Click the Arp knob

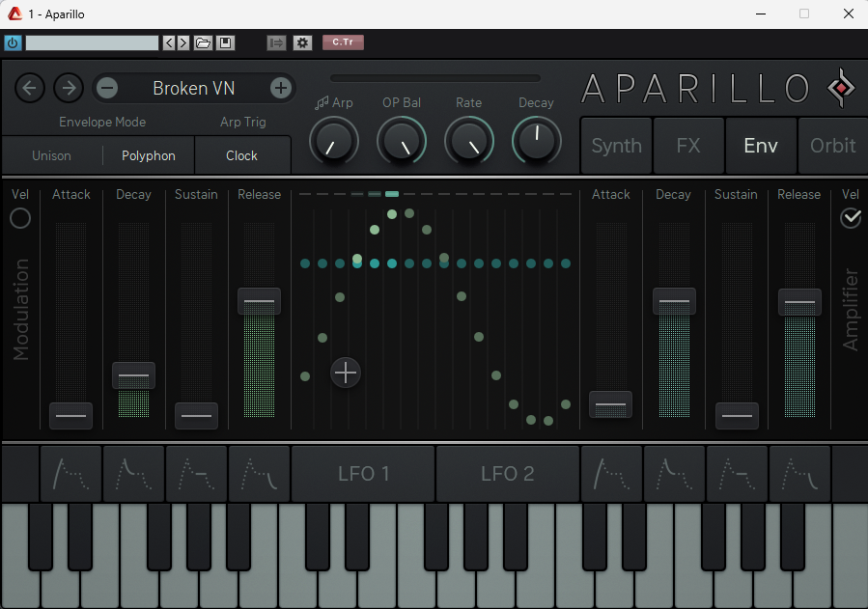334,141
